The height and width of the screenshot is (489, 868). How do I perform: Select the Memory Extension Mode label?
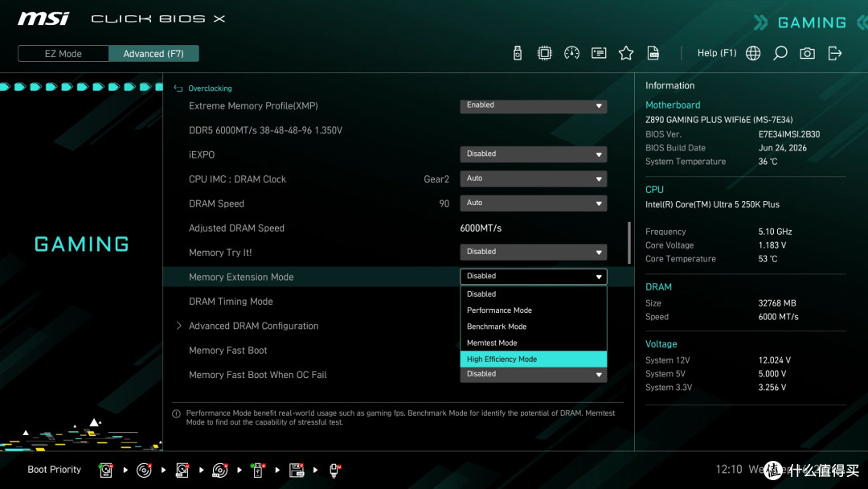click(x=241, y=277)
